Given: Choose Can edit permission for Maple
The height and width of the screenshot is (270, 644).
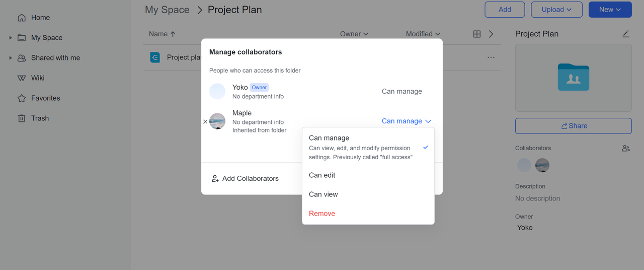Looking at the screenshot, I should 322,175.
